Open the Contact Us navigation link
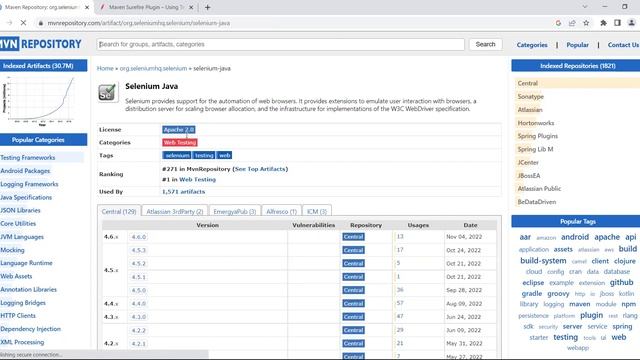Image resolution: width=640 pixels, height=360 pixels. pos(623,45)
